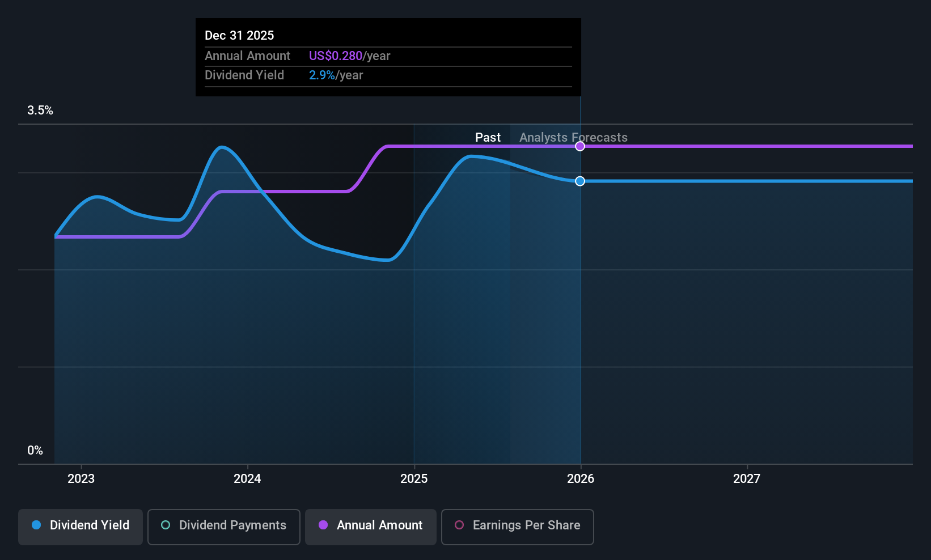The height and width of the screenshot is (560, 931).
Task: Click the 2024 axis label
Action: pos(247,478)
